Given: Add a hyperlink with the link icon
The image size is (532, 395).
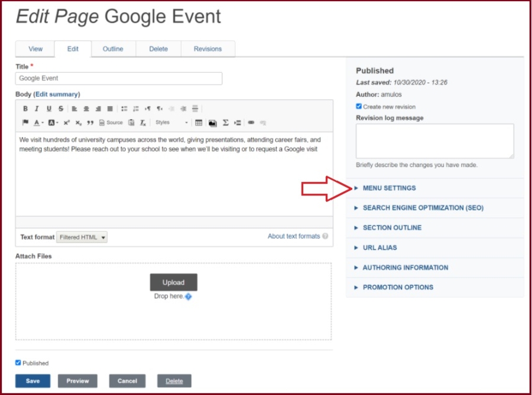Looking at the screenshot, I should pos(251,123).
